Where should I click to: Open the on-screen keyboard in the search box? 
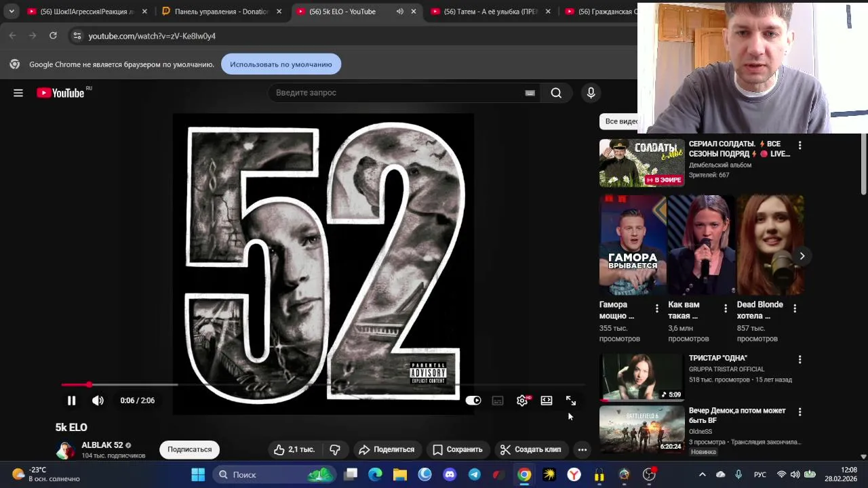[x=530, y=93]
